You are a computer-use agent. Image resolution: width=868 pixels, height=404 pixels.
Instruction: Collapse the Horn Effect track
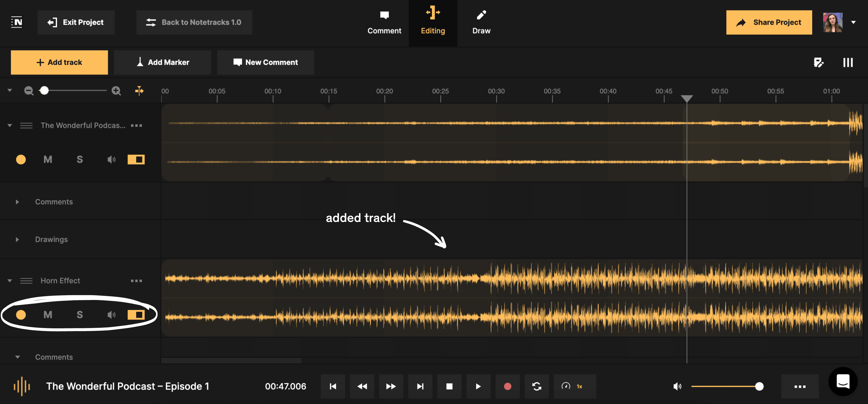click(x=9, y=280)
